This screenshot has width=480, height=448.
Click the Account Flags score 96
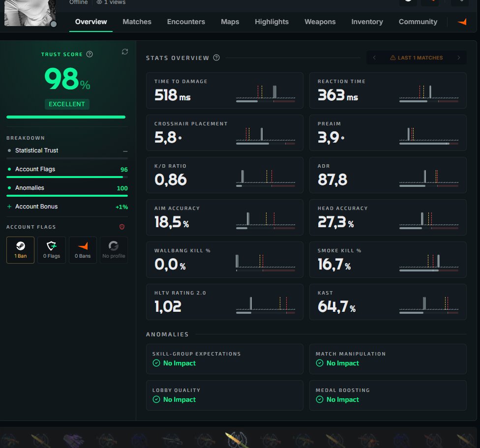[124, 170]
